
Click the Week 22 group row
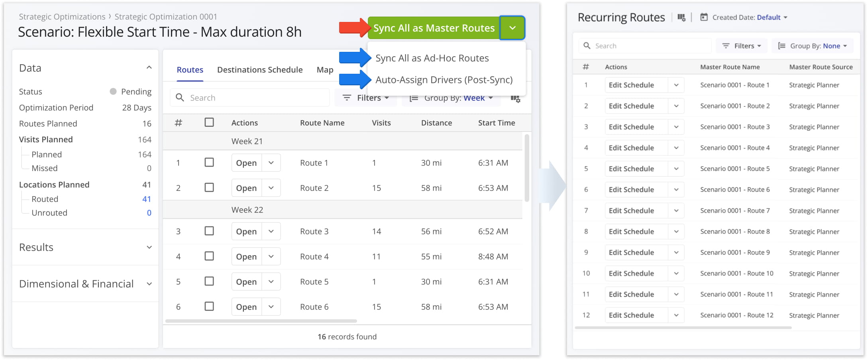click(343, 210)
